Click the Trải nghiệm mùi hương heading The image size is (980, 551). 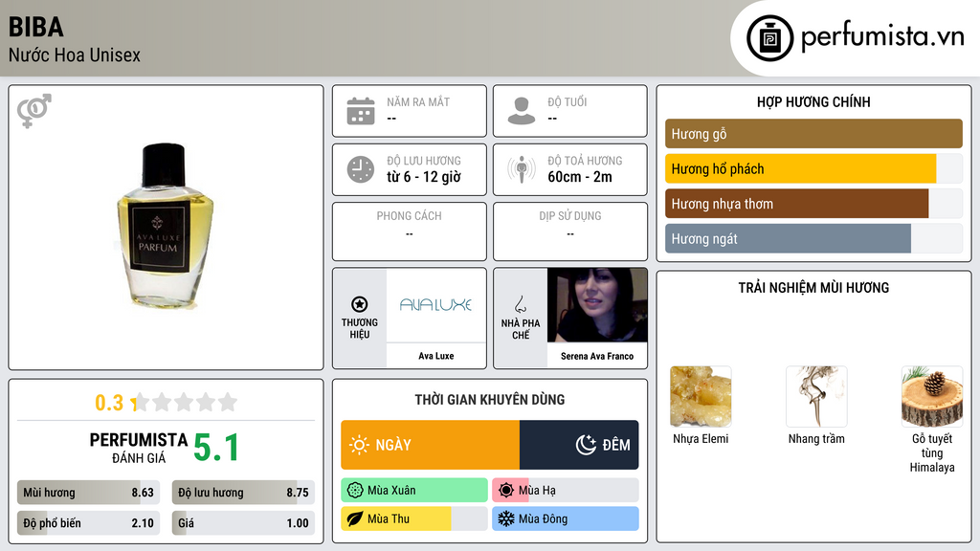(x=813, y=288)
